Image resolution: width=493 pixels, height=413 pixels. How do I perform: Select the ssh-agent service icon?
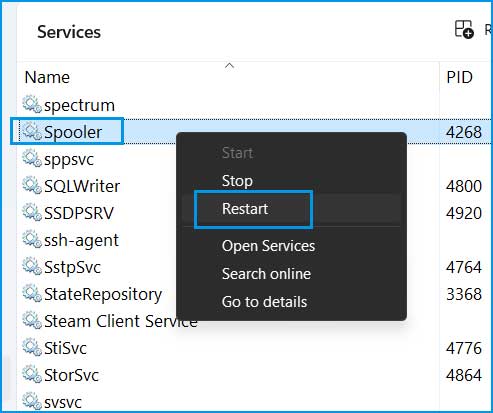pyautogui.click(x=32, y=240)
